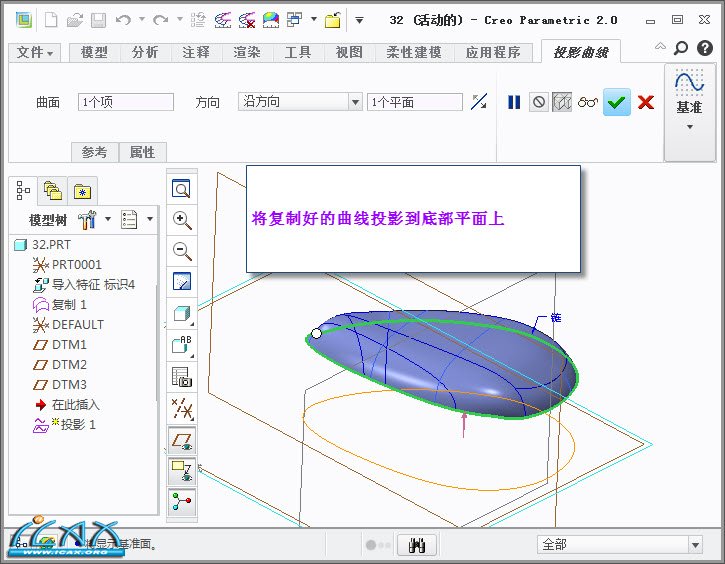Open the saved view manager icon
Image resolution: width=725 pixels, height=564 pixels.
[x=182, y=376]
